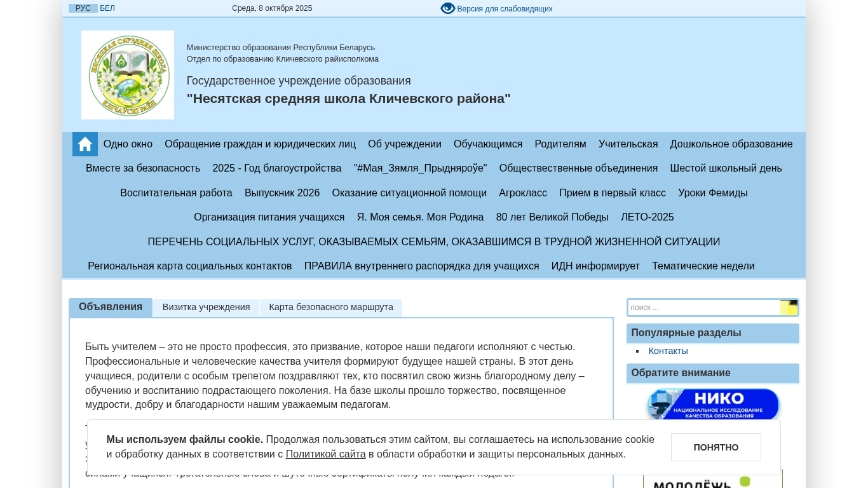Open the Об учреждении menu
The image size is (868, 488).
coord(405,144)
